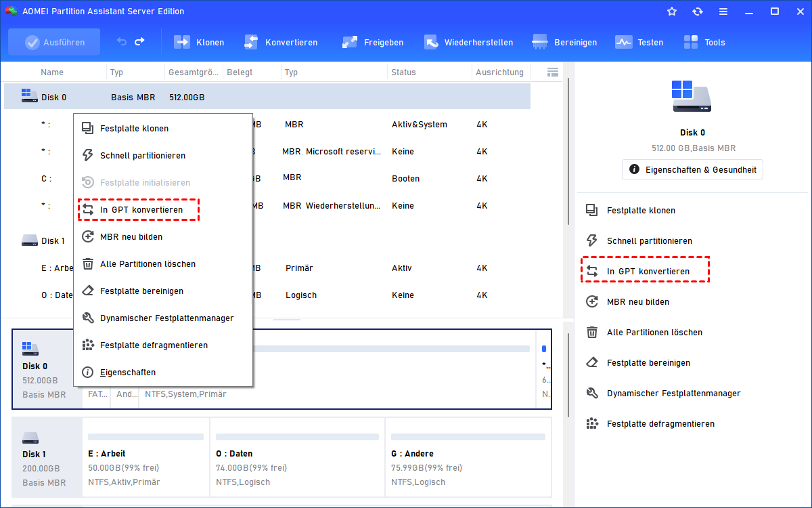812x508 pixels.
Task: Select O : Daten partition in disk map
Action: (297, 458)
